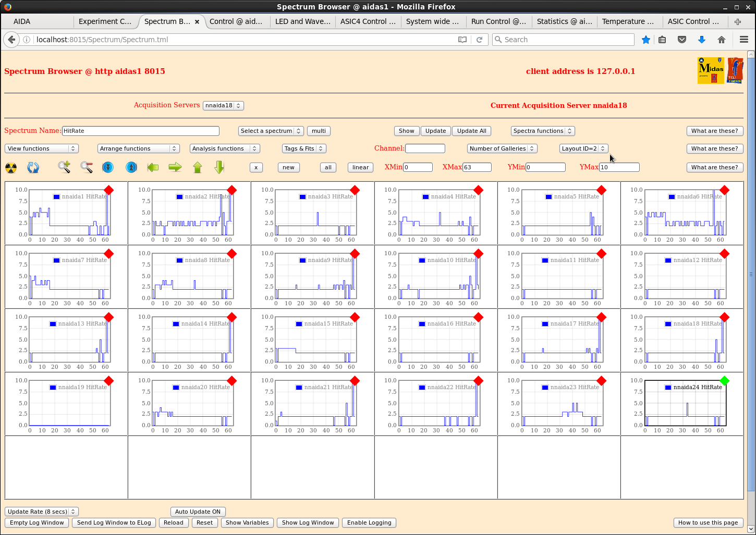Click the zoom in magnifier icon
Image resolution: width=756 pixels, height=535 pixels.
64,167
